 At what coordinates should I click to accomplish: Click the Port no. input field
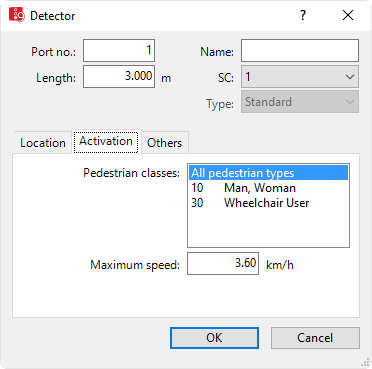click(x=119, y=51)
